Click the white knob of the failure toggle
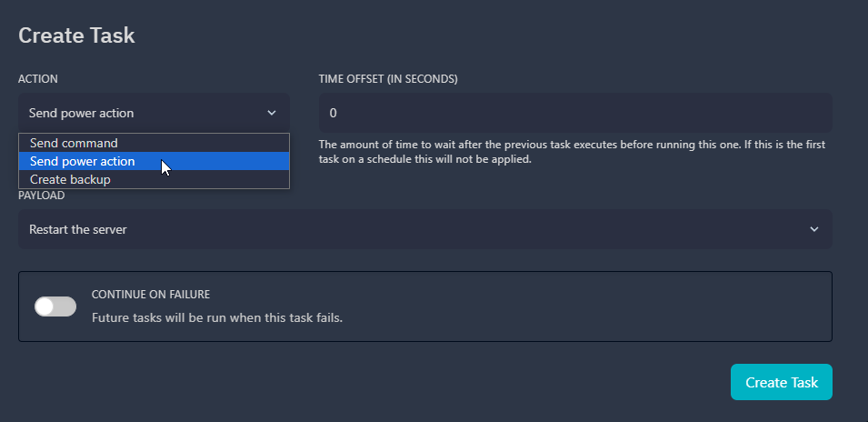The image size is (868, 422). point(45,306)
